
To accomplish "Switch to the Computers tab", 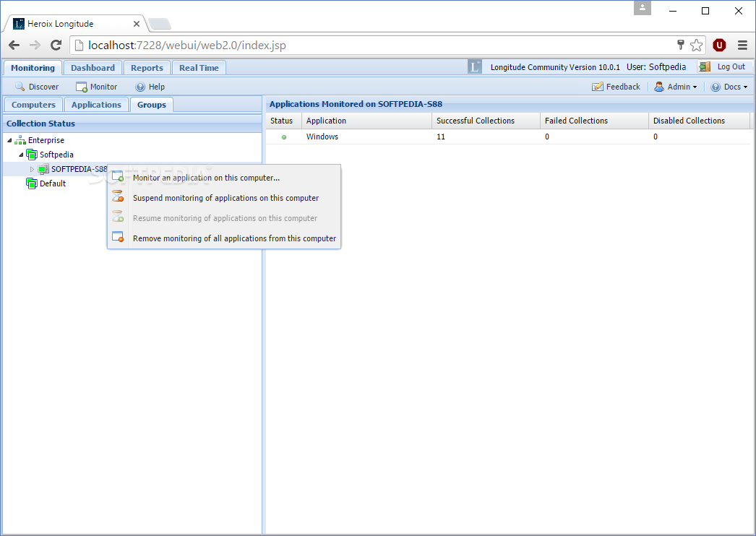I will (33, 105).
